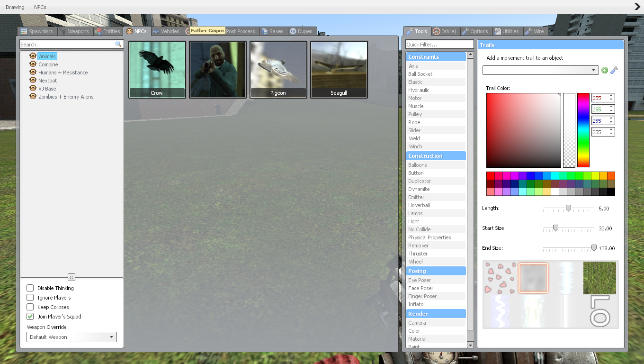Increase the red color value with its up arrow
Viewport: 644px width, 364px height.
click(x=611, y=95)
